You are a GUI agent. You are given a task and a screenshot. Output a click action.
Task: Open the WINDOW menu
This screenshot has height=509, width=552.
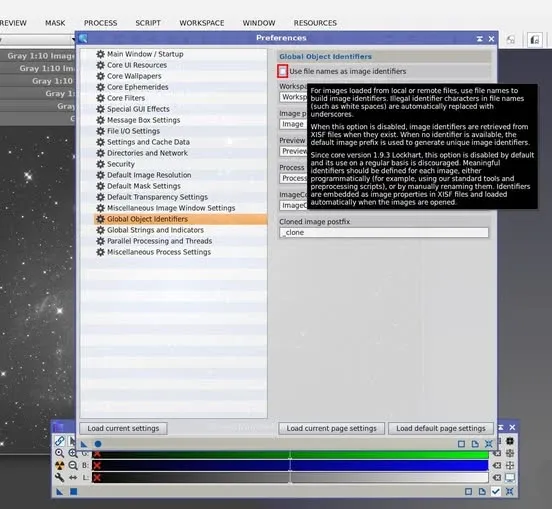click(x=259, y=23)
